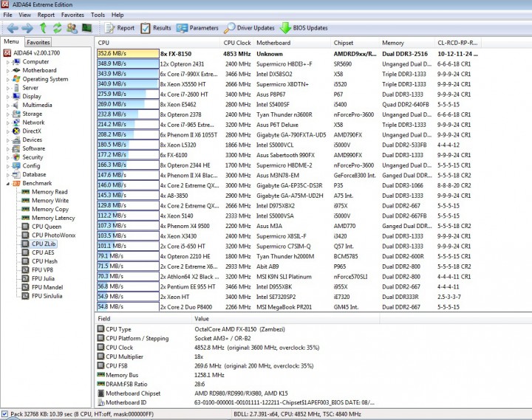The image size is (532, 420).
Task: Select the Memory Copy benchmark icon
Action: point(25,209)
